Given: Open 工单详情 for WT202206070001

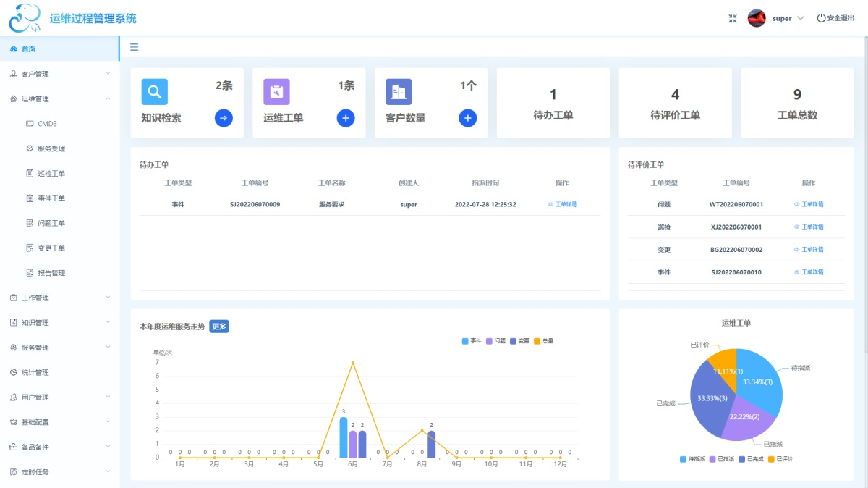Looking at the screenshot, I should pyautogui.click(x=809, y=204).
